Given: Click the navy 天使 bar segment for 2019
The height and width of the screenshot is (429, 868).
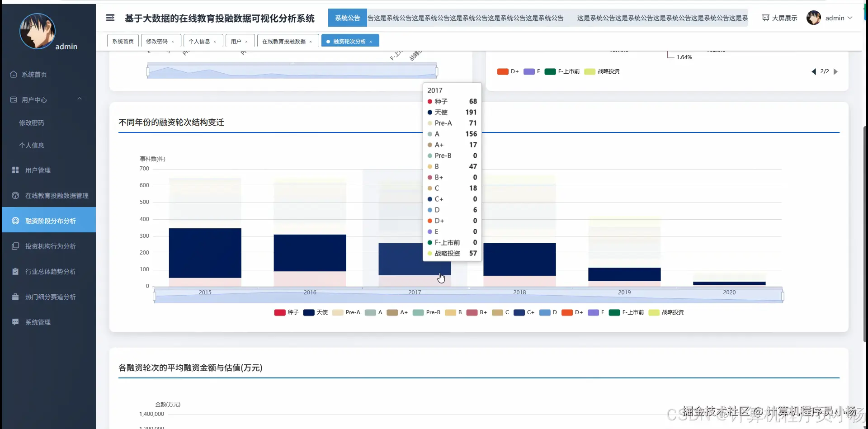Looking at the screenshot, I should pos(625,274).
